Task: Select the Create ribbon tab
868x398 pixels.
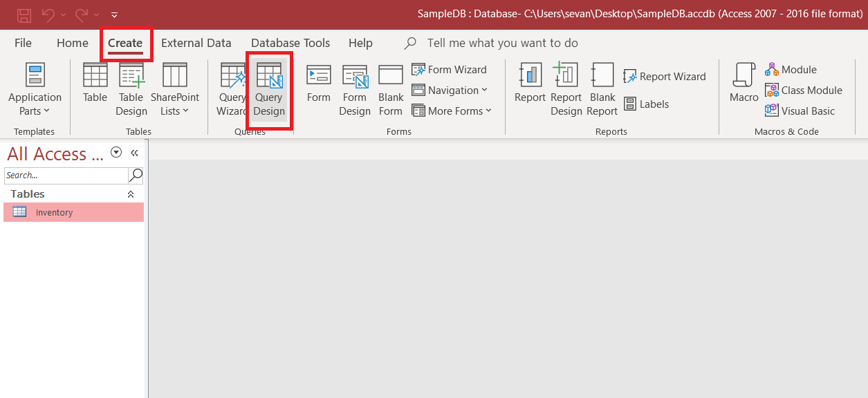Action: (125, 43)
